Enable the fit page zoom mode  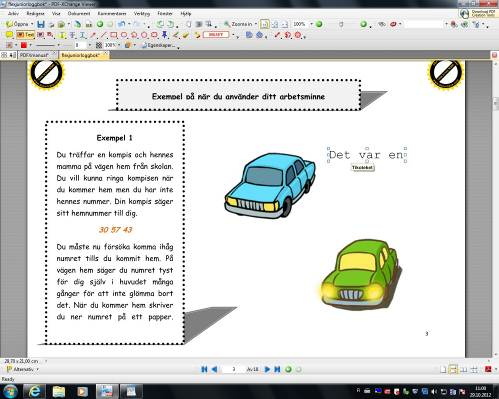coord(264,24)
